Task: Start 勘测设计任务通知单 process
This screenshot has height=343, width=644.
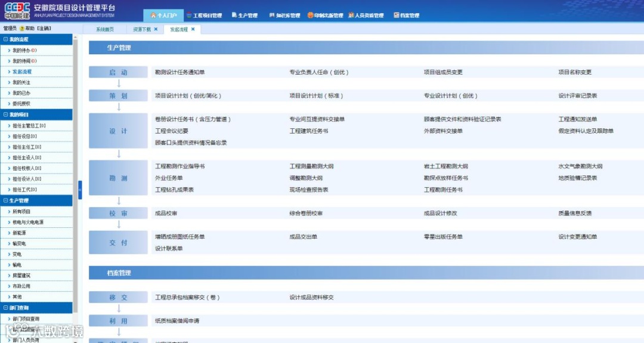Action: coord(179,72)
